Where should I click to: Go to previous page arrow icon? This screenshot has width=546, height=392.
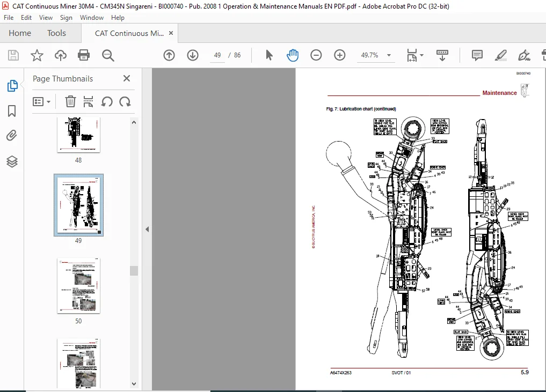(x=169, y=55)
